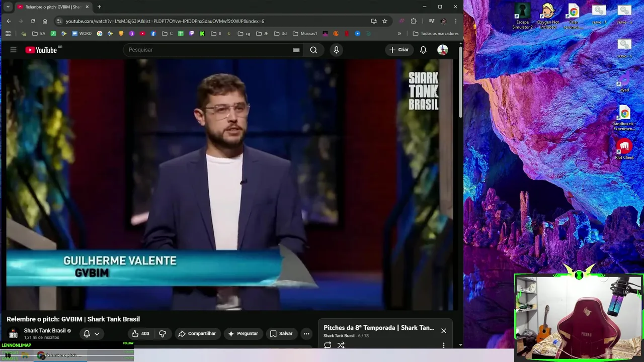Save the video with Salvar

point(281,333)
